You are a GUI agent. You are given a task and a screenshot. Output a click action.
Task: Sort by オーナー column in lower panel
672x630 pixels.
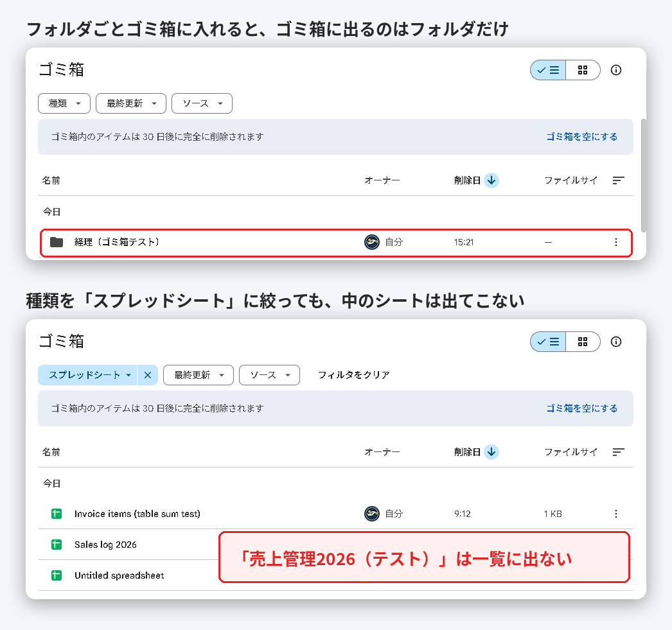(x=382, y=452)
